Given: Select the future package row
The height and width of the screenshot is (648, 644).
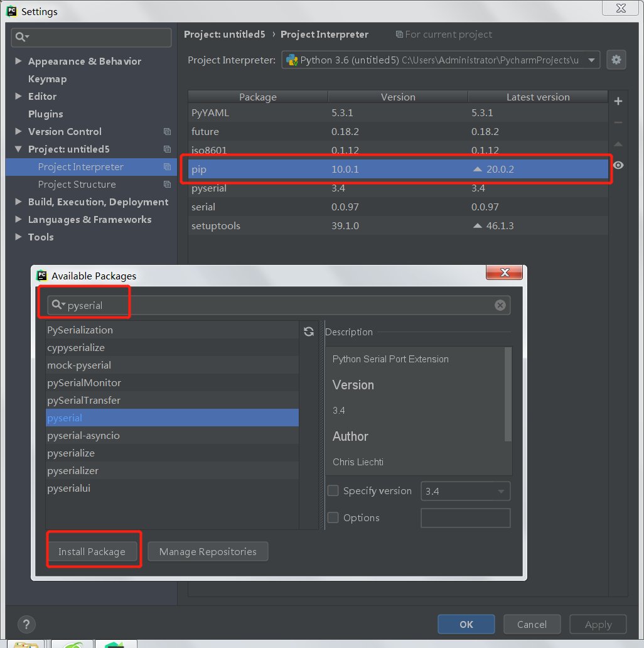Looking at the screenshot, I should click(x=398, y=131).
